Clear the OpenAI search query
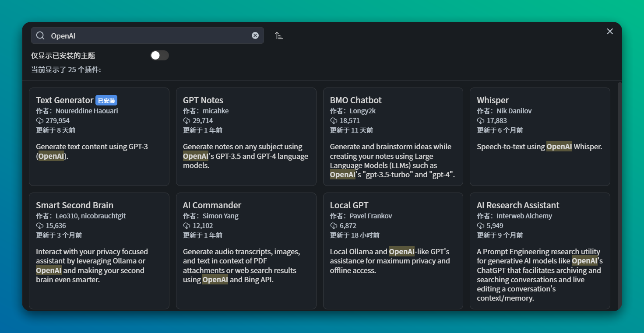 tap(255, 35)
